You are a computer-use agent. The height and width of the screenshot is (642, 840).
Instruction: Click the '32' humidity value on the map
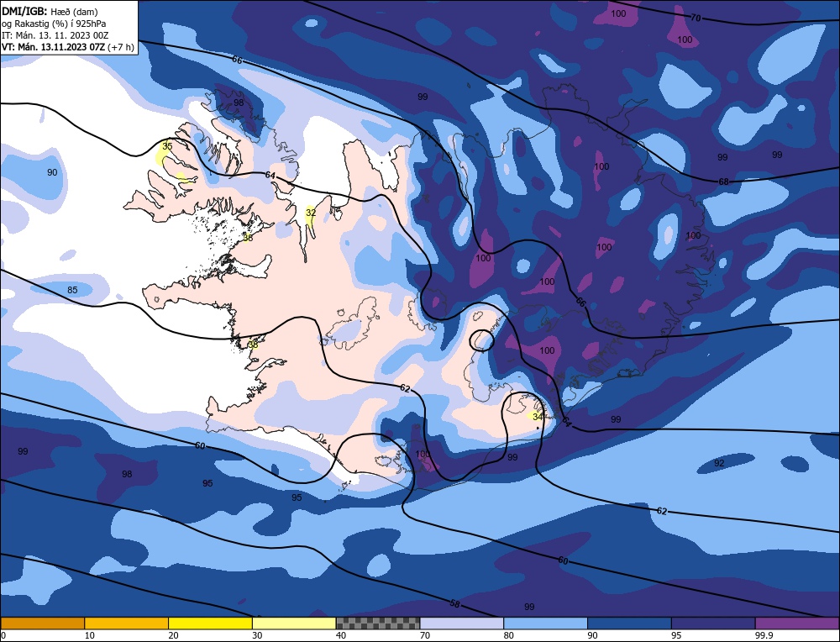pyautogui.click(x=311, y=213)
